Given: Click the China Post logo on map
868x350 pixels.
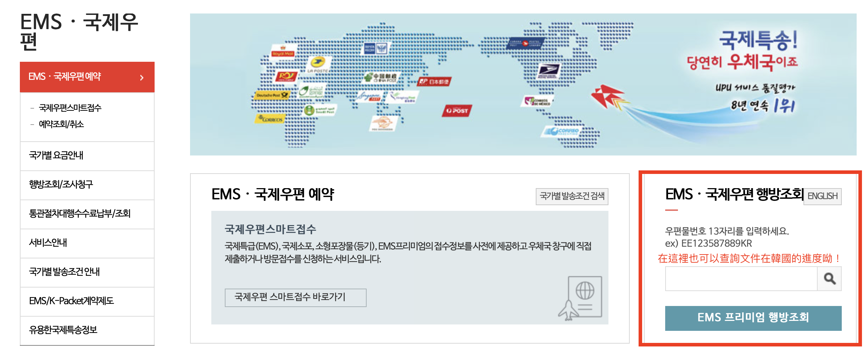Looking at the screenshot, I should tap(382, 78).
